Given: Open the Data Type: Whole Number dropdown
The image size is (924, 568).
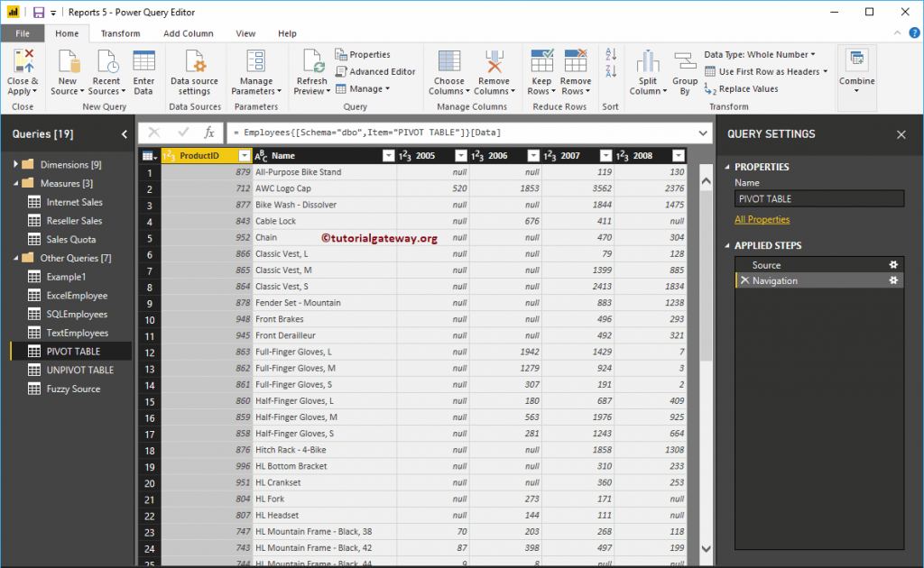Looking at the screenshot, I should (760, 55).
